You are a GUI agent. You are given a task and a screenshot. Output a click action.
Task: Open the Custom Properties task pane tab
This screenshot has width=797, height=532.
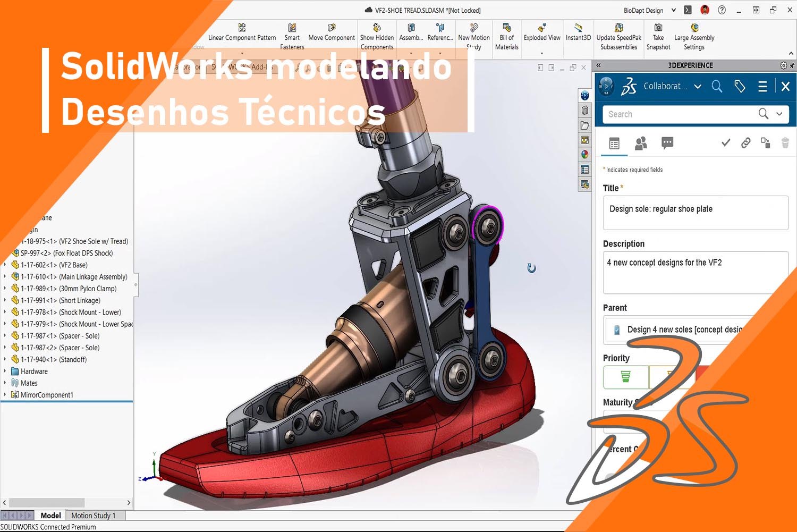585,170
